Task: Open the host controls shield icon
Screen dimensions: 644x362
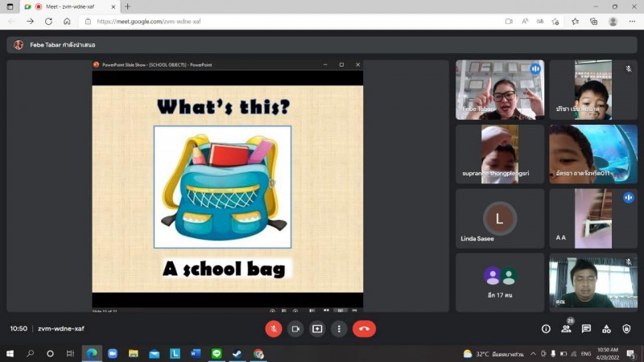Action: coord(626,329)
